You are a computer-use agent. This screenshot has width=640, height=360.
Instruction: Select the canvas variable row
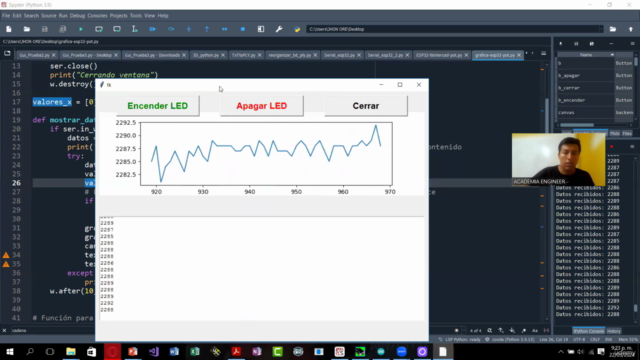[x=596, y=112]
